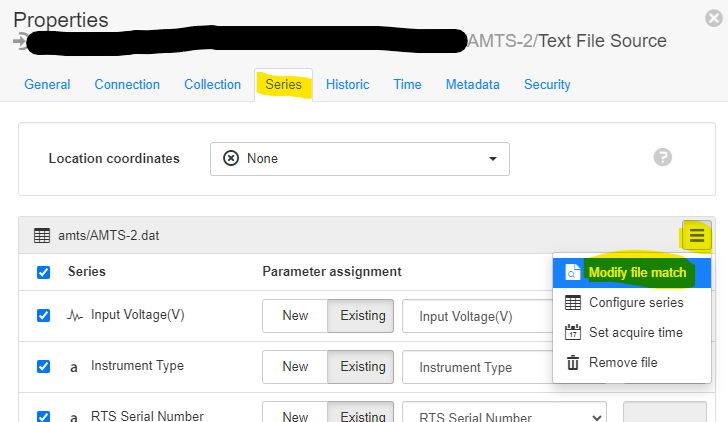Click the Instrument Type parameter field
The image size is (728, 422).
click(477, 367)
